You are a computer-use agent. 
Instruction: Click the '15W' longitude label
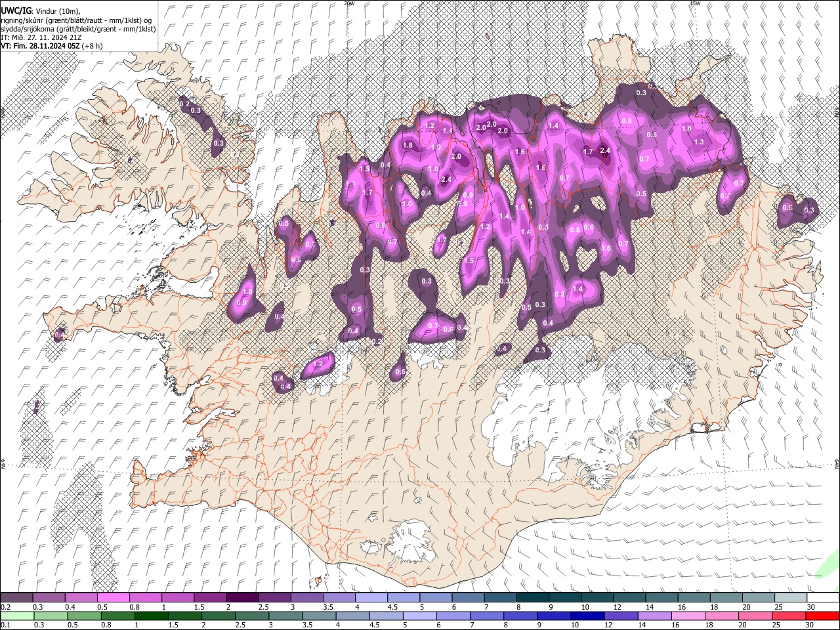[x=695, y=3]
